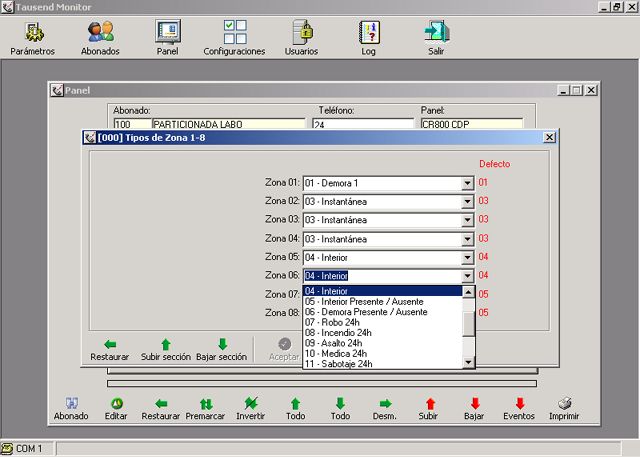Expand the Zona 01 dropdown arrow
Screen dimensions: 640x457
468,184
